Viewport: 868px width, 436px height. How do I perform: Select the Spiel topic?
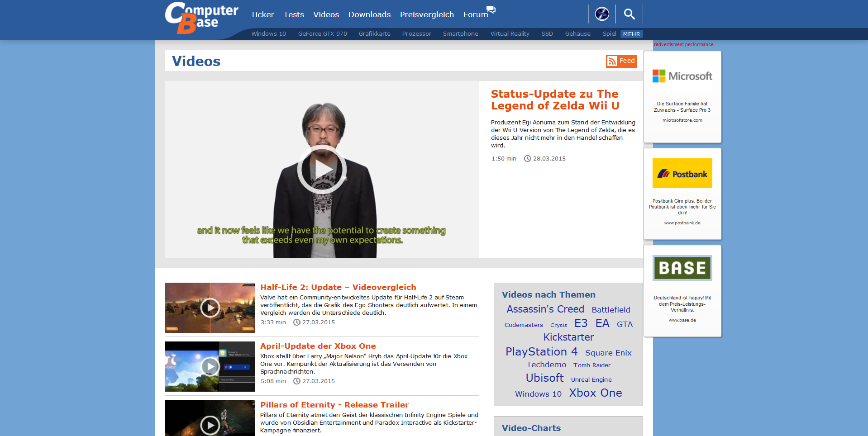click(x=610, y=34)
